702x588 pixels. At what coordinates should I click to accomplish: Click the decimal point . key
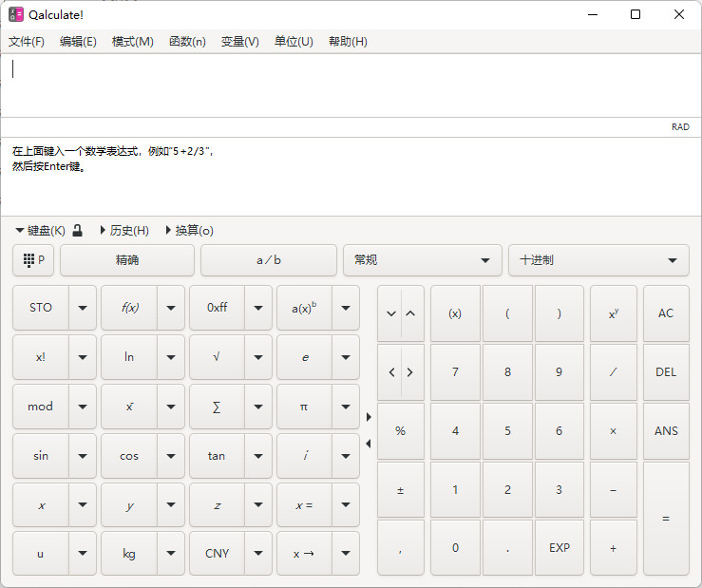pyautogui.click(x=507, y=548)
